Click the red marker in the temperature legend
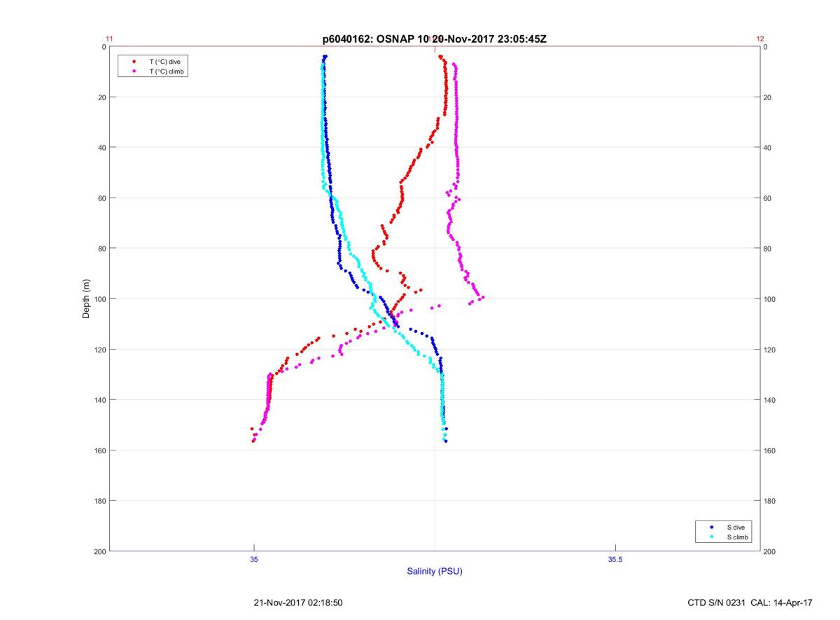This screenshot has height=620, width=840. (134, 62)
